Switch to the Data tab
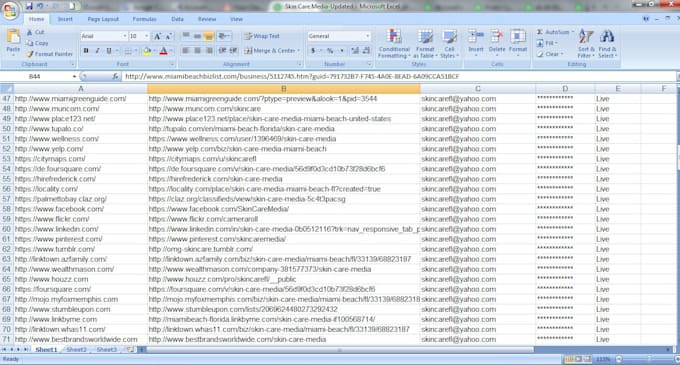Viewport: 680px width, 365px height. [177, 20]
